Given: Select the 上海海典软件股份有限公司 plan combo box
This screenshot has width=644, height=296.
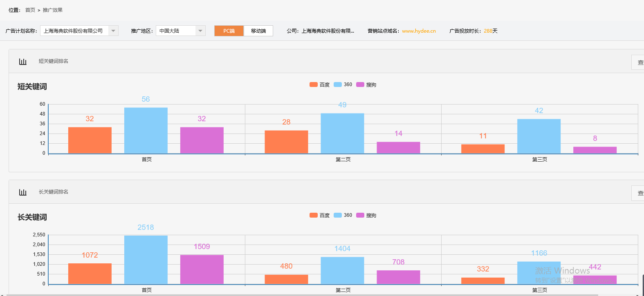Looking at the screenshot, I should coord(74,31).
